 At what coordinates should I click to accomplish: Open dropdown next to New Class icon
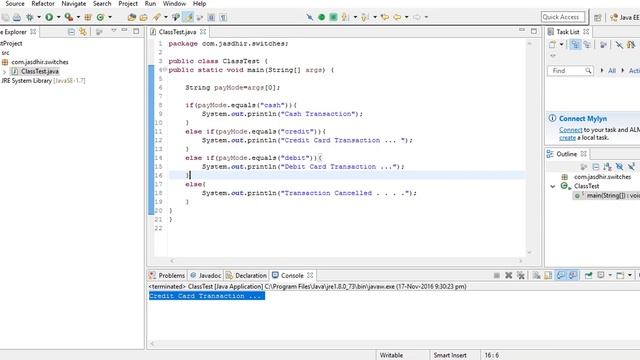pos(110,17)
